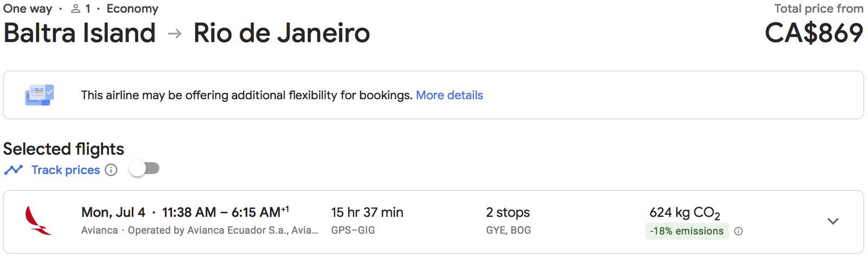Click the Track prices label
868x261 pixels.
click(66, 170)
